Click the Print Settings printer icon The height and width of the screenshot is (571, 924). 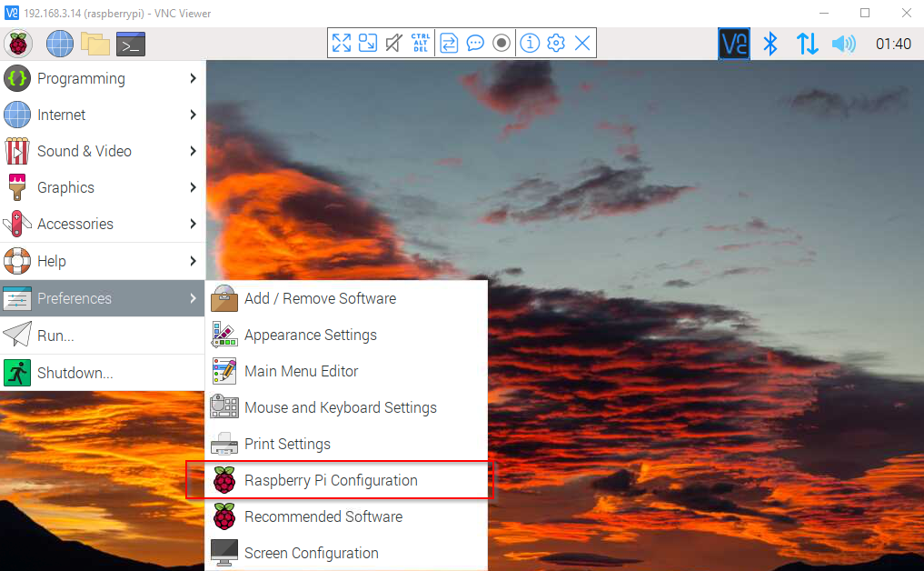point(224,445)
